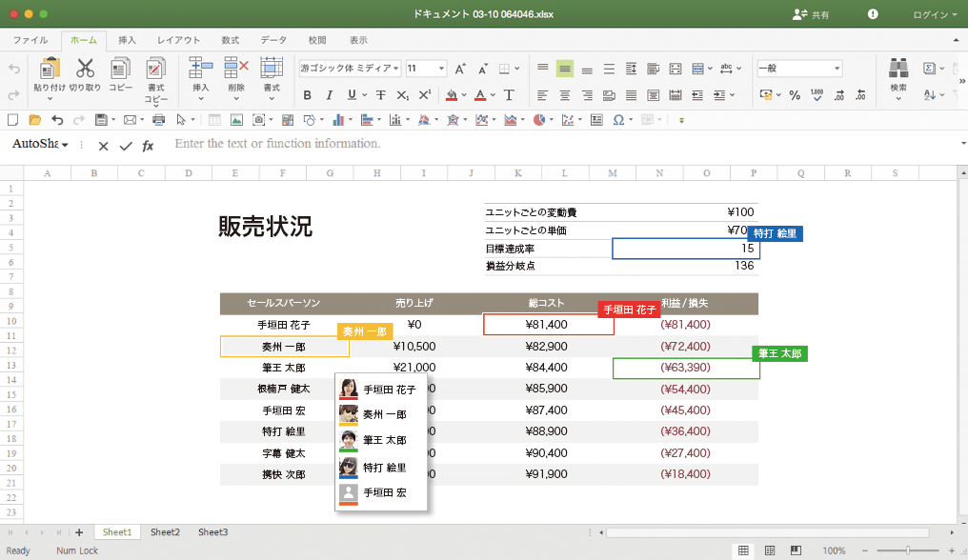Expand the AutoSha name box dropdown
968x560 pixels.
66,145
